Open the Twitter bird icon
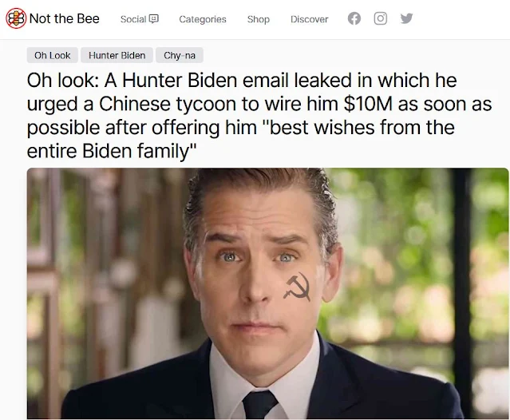Image resolution: width=510 pixels, height=420 pixels. (406, 18)
